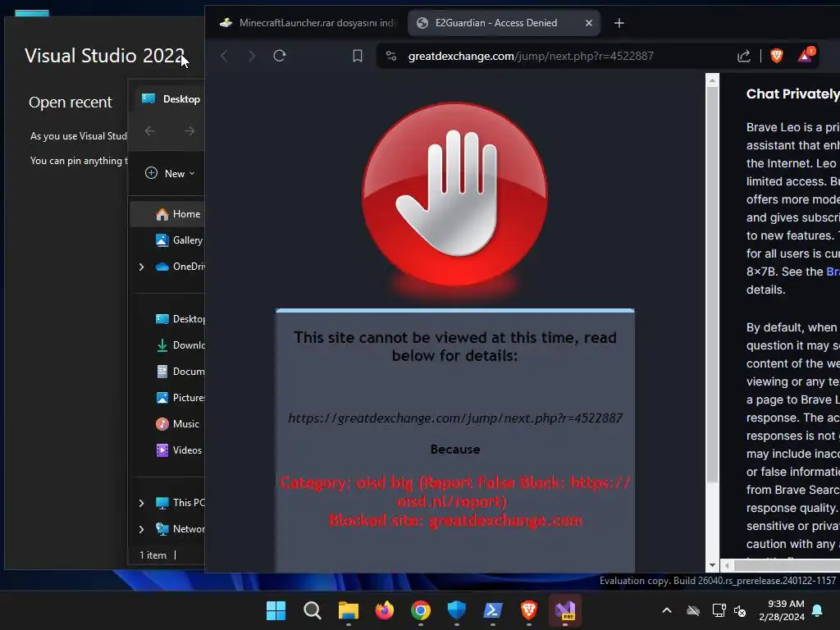Viewport: 840px width, 630px height.
Task: Share this page from address bar
Action: coord(743,56)
